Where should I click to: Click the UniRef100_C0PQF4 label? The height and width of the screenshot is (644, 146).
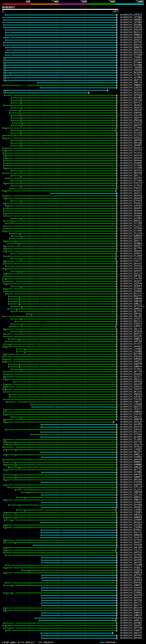coord(131,512)
